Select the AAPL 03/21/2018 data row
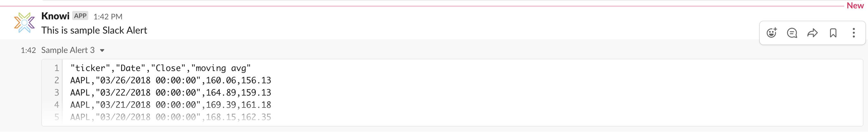The width and height of the screenshot is (868, 133). pyautogui.click(x=170, y=105)
